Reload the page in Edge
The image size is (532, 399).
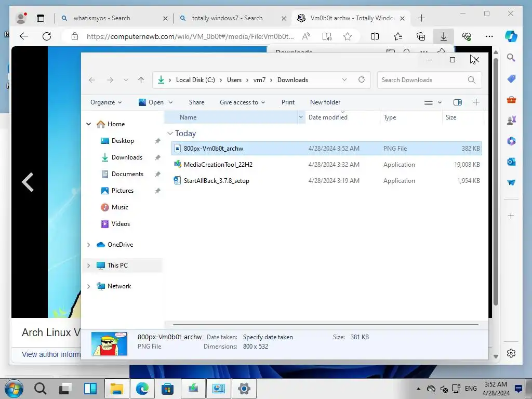click(x=47, y=36)
